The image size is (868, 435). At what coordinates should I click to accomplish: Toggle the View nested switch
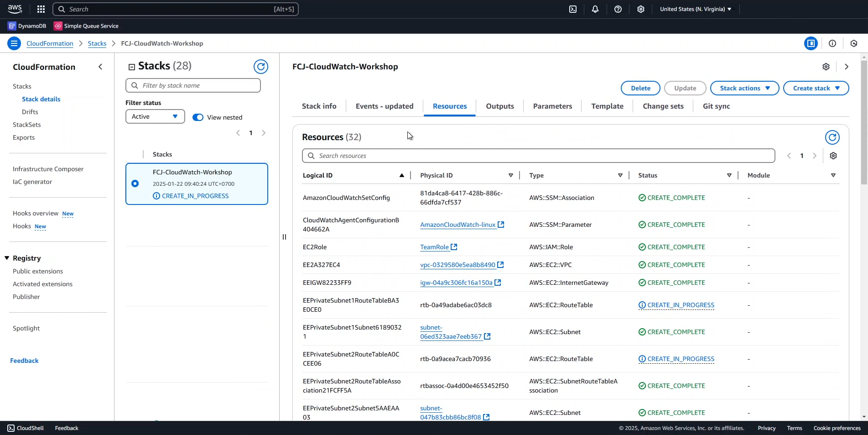198,117
